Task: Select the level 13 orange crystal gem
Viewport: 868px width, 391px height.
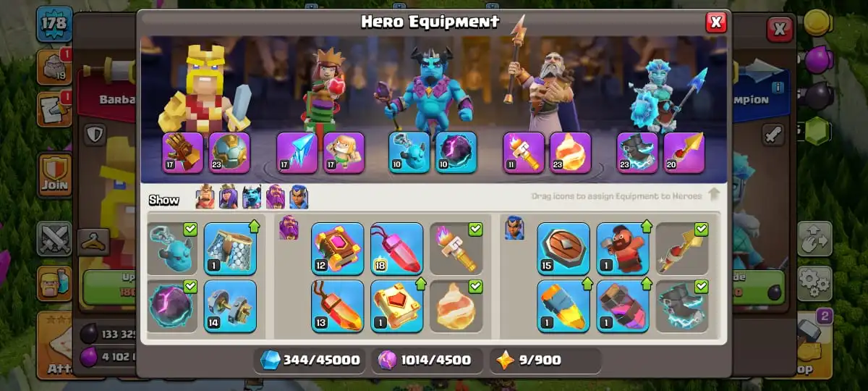Action: 337,306
